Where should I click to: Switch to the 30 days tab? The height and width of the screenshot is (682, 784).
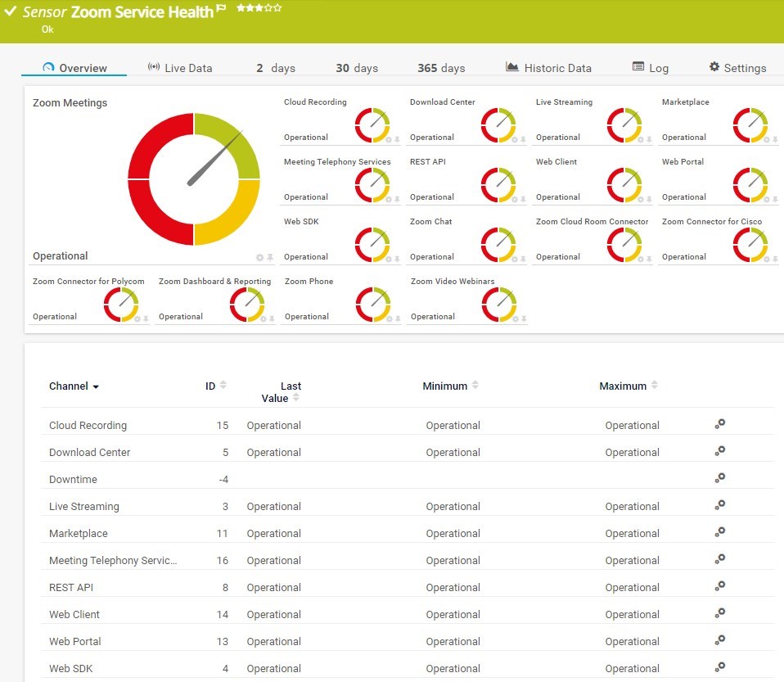pos(356,68)
